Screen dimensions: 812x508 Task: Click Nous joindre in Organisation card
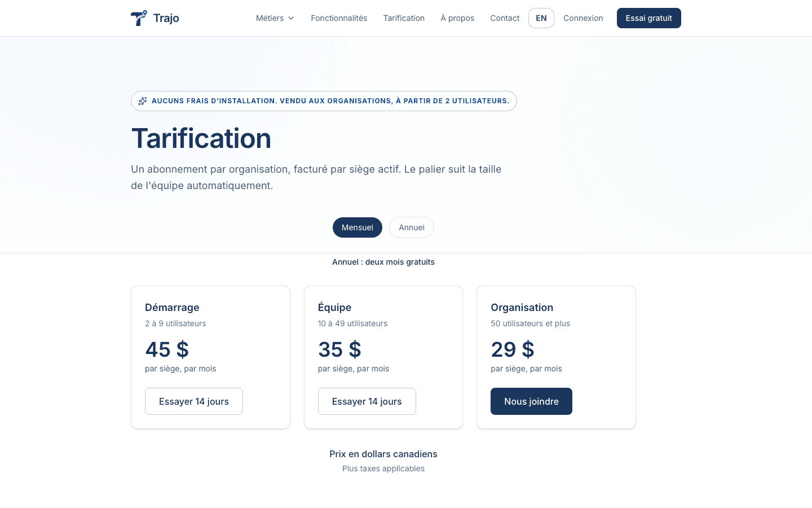(x=531, y=401)
